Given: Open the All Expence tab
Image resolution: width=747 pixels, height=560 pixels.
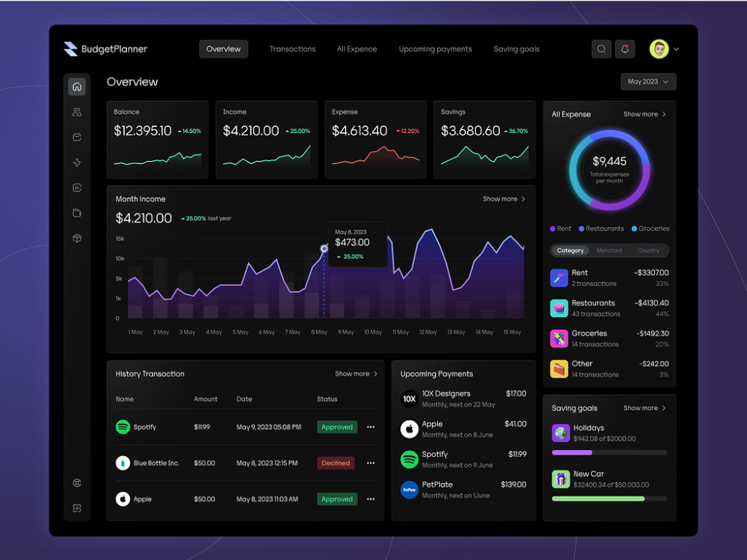Looking at the screenshot, I should (357, 49).
